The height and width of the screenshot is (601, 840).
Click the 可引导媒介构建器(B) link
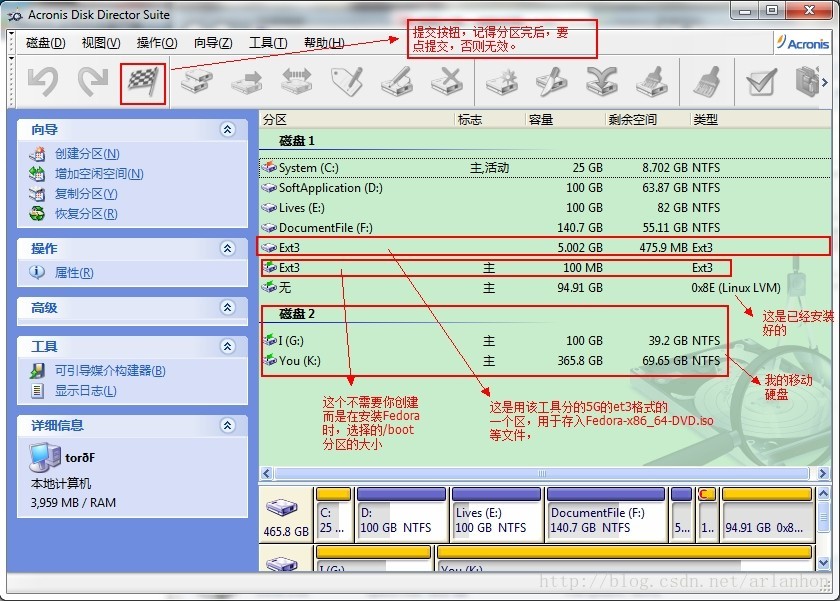click(110, 371)
